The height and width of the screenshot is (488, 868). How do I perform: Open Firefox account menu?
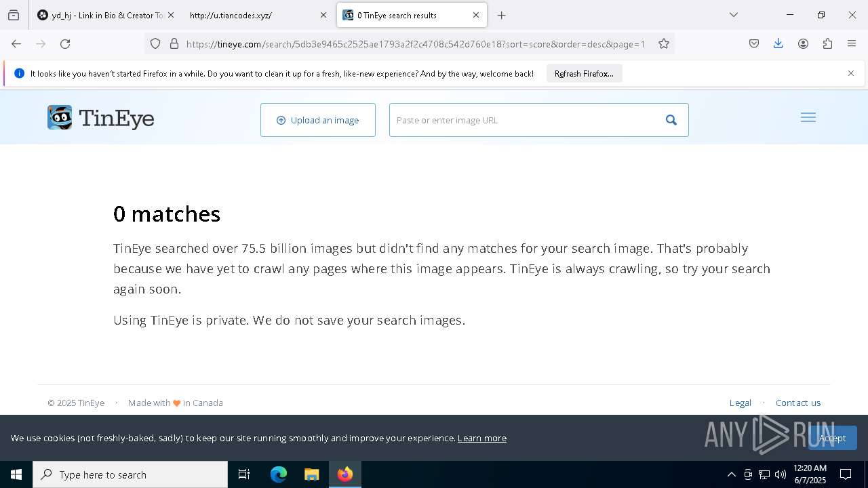click(803, 44)
